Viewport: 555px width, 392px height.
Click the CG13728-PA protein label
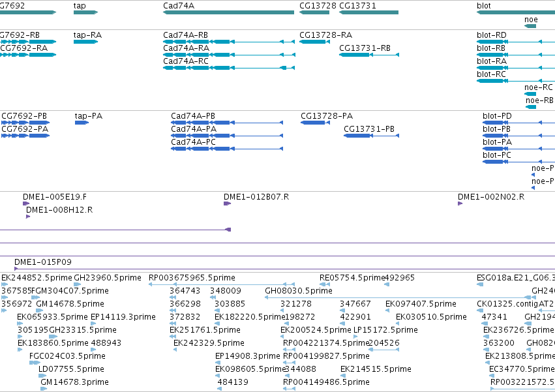coord(327,116)
